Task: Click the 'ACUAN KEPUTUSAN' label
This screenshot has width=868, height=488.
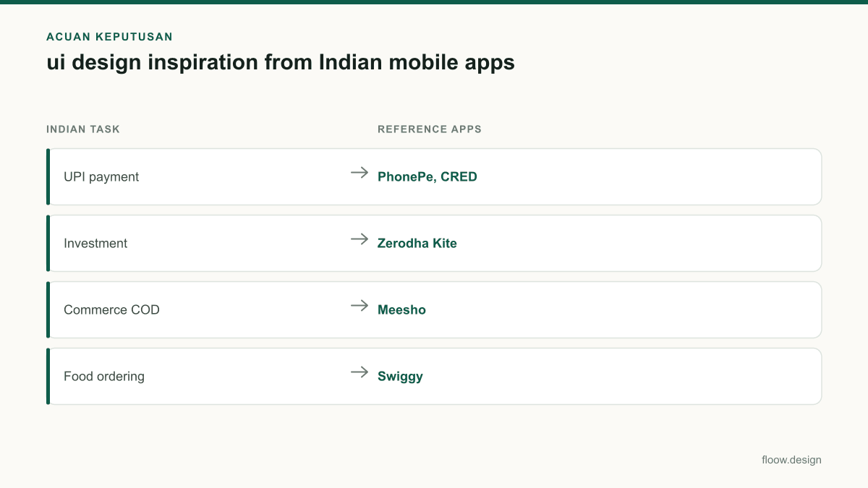Action: click(109, 37)
